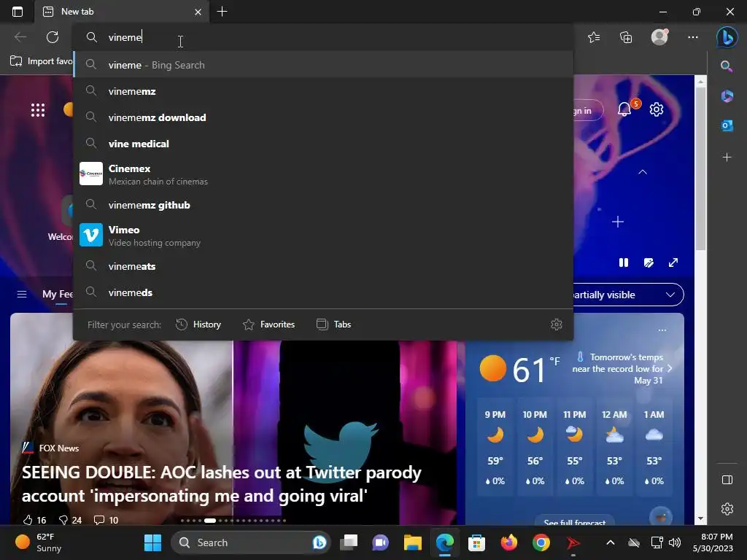The height and width of the screenshot is (560, 747).
Task: Launch Firefox from the taskbar
Action: [x=508, y=542]
